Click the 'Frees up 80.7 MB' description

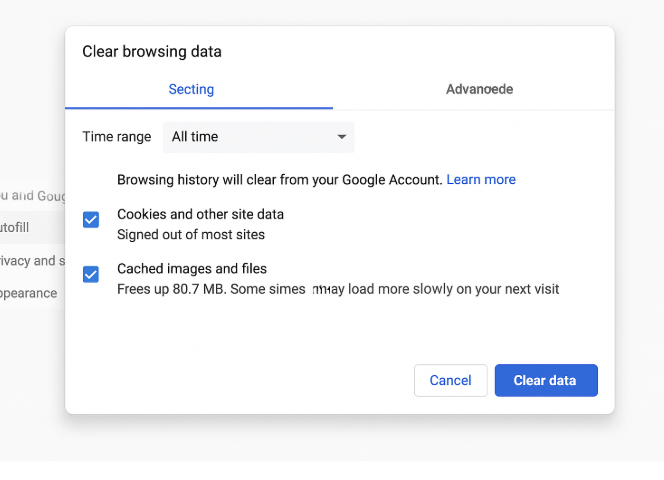pyautogui.click(x=338, y=289)
